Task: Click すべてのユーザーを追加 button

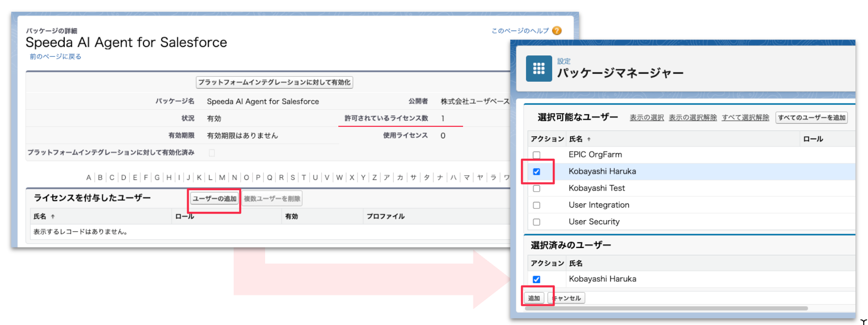Action: (811, 118)
